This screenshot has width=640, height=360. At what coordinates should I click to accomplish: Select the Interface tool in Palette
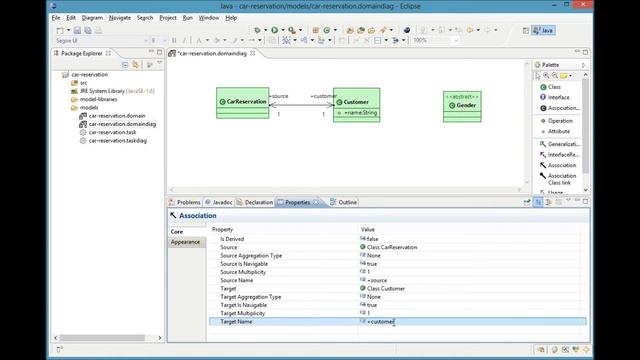(x=554, y=97)
